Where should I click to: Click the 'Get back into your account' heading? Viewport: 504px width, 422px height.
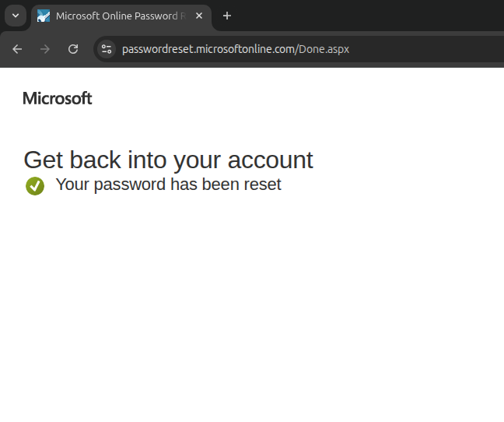(168, 160)
